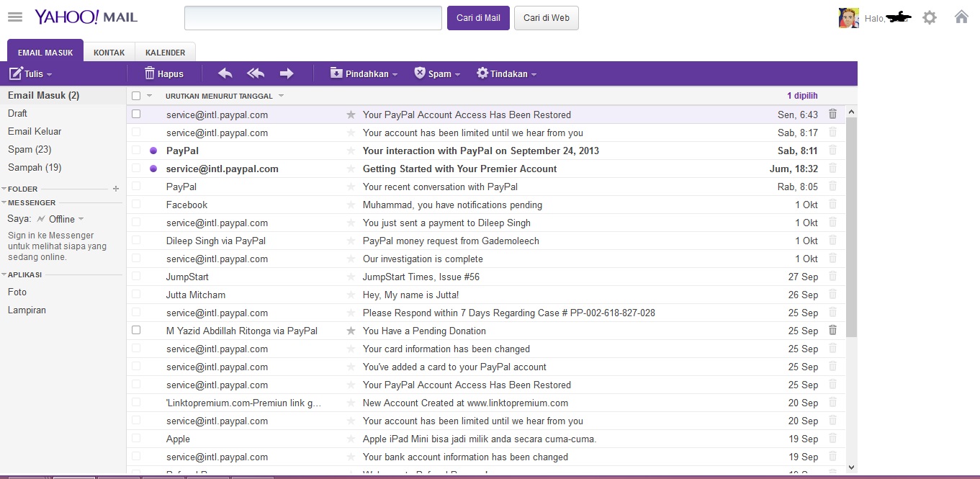Viewport: 980px width, 479px height.
Task: Open the Pindahkan move dropdown
Action: [x=364, y=73]
